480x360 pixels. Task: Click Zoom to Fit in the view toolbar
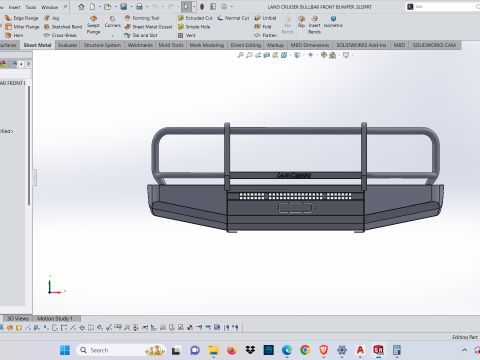[240, 55]
